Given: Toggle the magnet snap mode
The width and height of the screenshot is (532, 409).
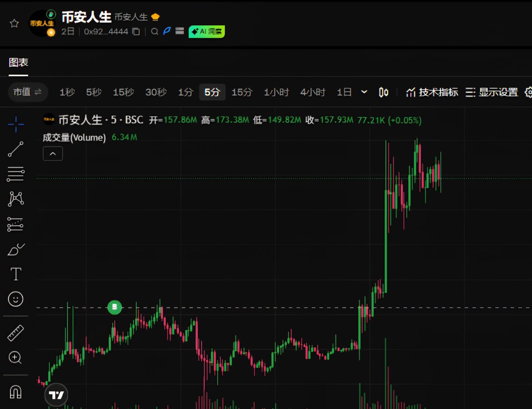Looking at the screenshot, I should point(16,392).
